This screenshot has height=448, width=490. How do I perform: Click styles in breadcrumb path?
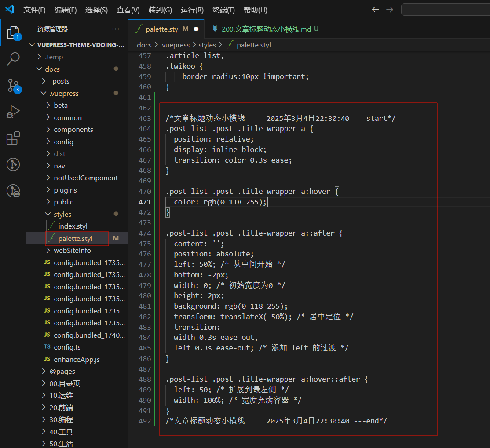click(207, 45)
